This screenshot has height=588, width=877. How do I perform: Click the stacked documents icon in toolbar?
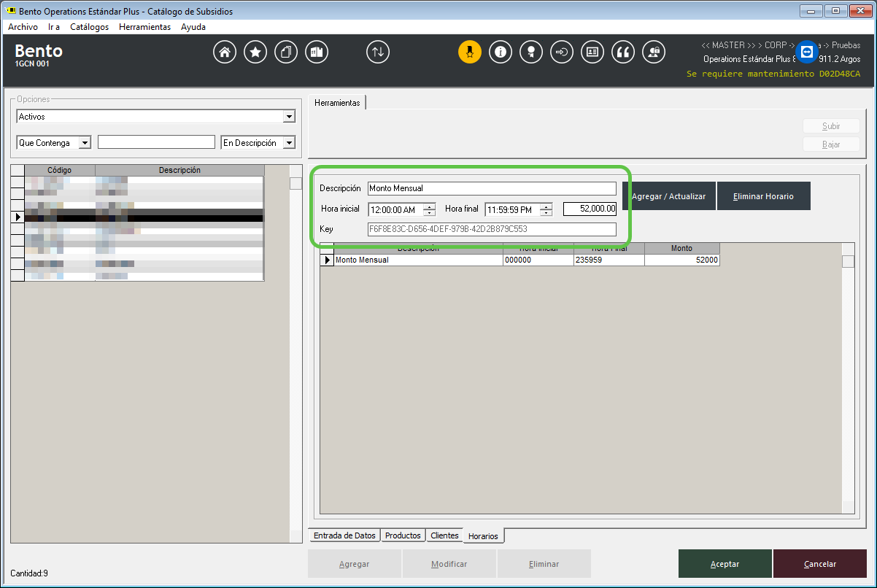click(286, 53)
